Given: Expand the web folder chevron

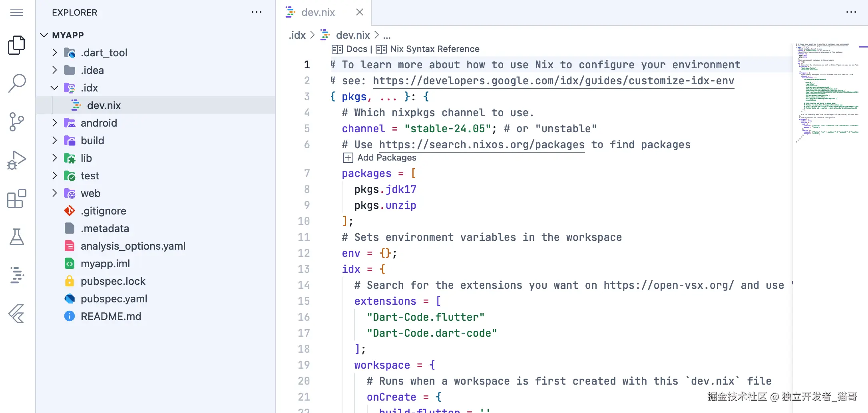Looking at the screenshot, I should click(55, 193).
